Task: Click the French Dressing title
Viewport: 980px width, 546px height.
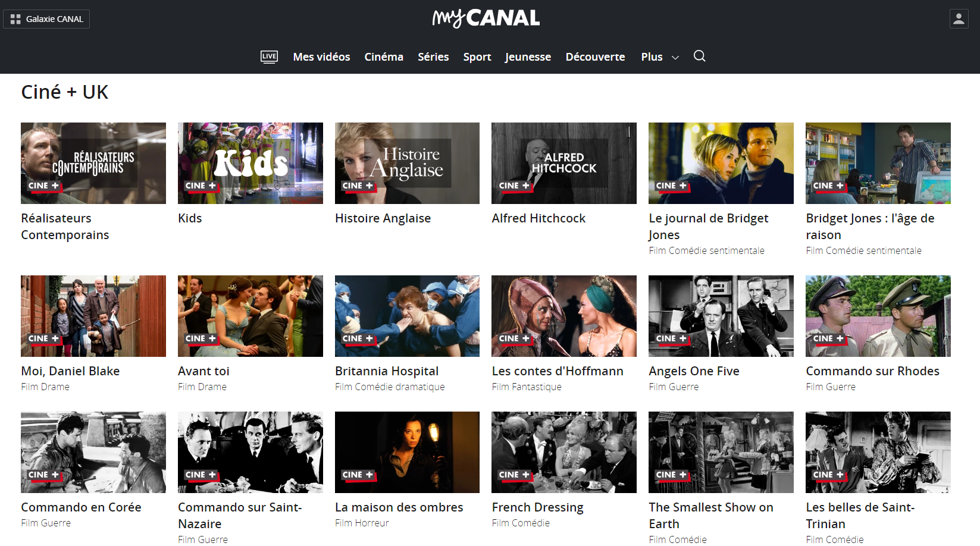Action: [x=537, y=507]
